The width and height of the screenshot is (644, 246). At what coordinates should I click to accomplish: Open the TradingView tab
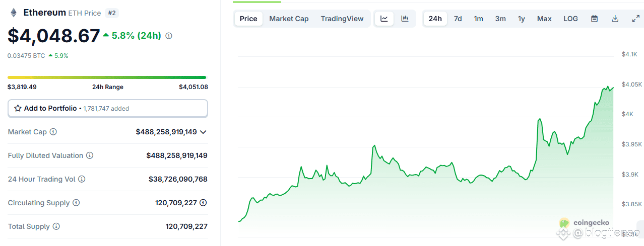342,19
